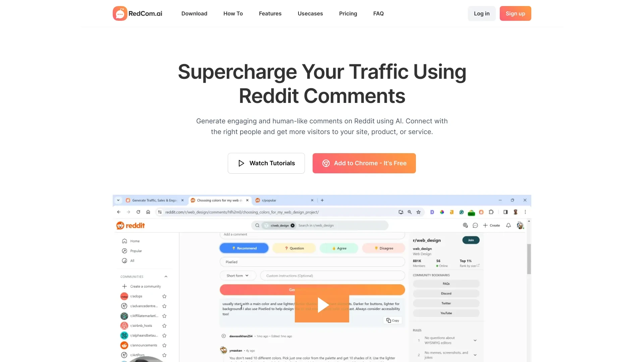Select the Features navigation menu item

[x=270, y=13]
